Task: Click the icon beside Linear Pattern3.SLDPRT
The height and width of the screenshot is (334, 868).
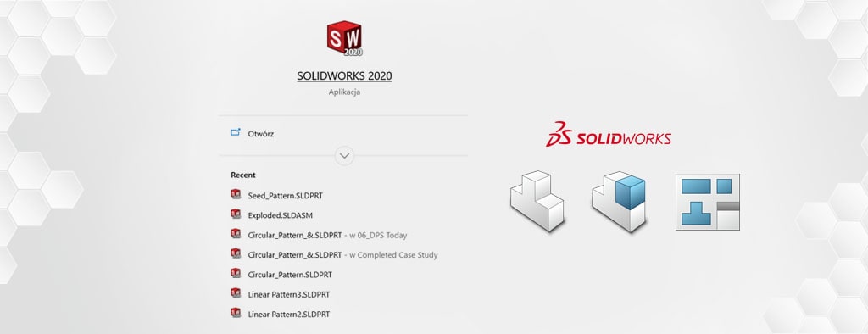Action: tap(236, 293)
